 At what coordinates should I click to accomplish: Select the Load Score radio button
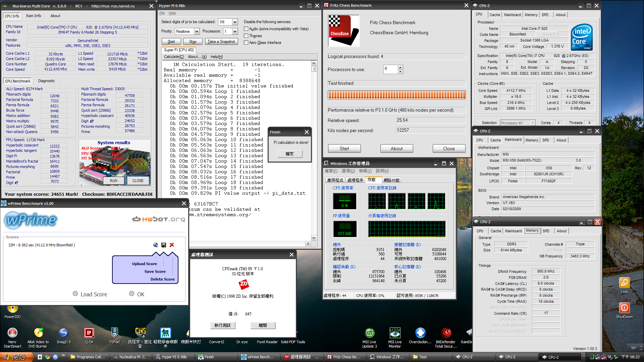point(75,294)
